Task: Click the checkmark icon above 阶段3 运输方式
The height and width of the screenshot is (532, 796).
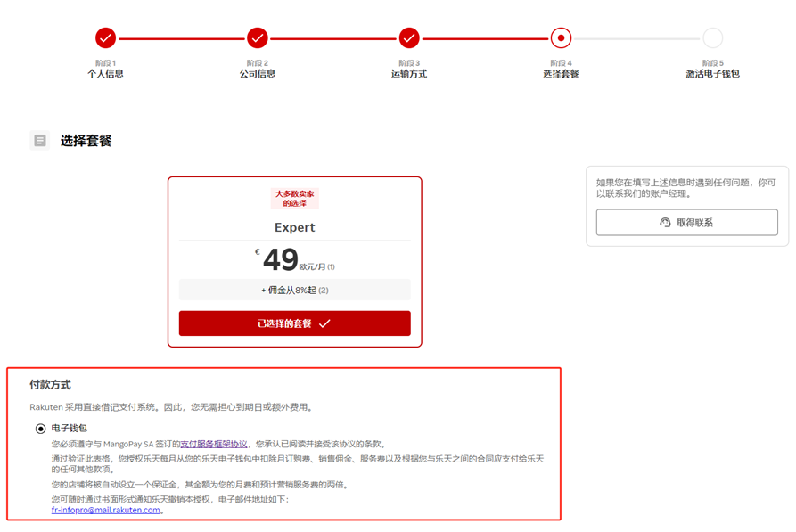Action: click(x=408, y=38)
